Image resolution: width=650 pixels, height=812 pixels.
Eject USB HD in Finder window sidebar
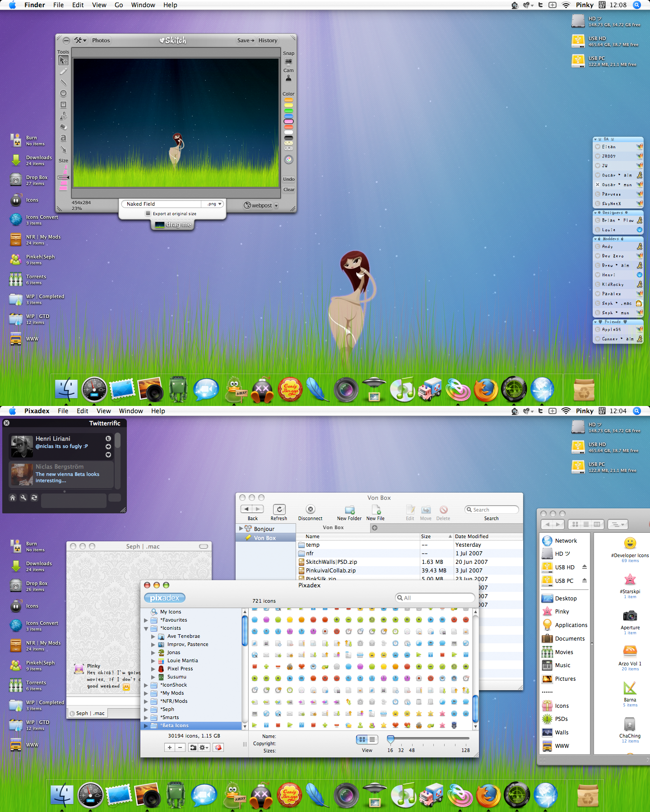[585, 567]
